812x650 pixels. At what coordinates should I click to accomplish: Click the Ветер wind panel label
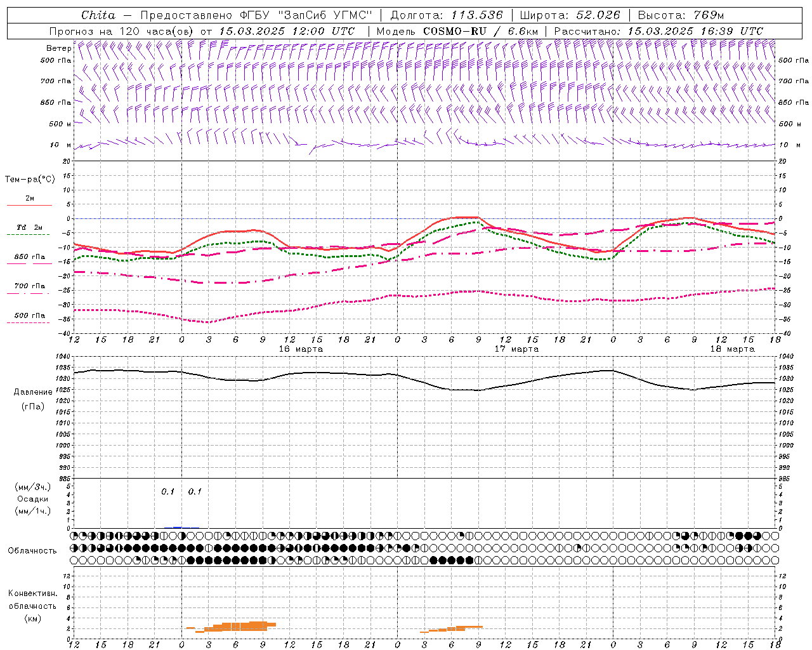click(58, 48)
